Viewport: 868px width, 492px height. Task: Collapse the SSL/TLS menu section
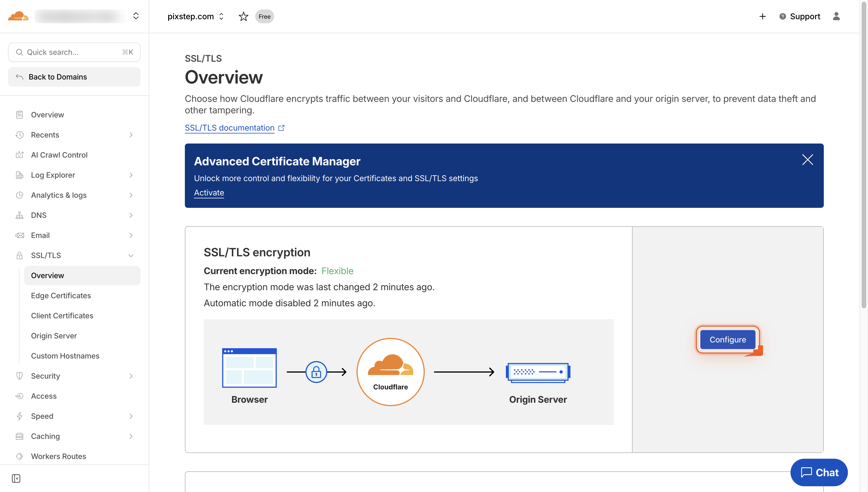click(x=131, y=255)
